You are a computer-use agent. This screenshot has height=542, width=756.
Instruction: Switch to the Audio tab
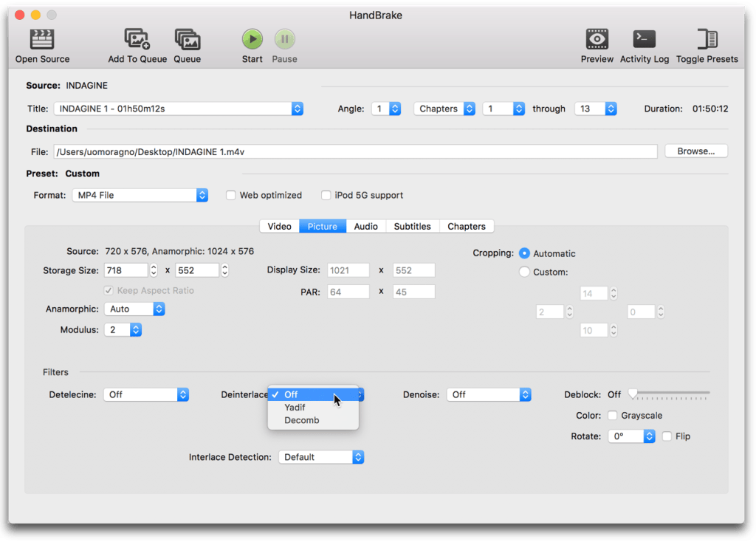click(366, 226)
